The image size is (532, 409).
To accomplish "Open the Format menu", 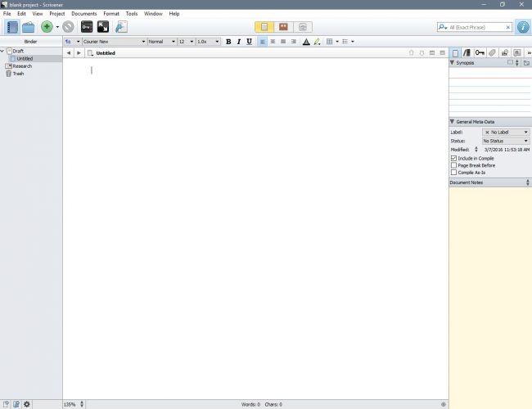I will (x=111, y=14).
